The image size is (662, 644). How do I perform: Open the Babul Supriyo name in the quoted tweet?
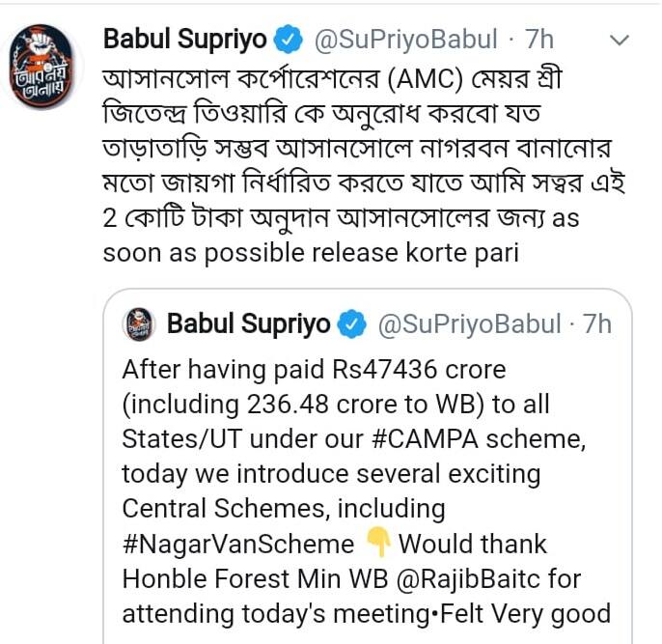point(249,324)
